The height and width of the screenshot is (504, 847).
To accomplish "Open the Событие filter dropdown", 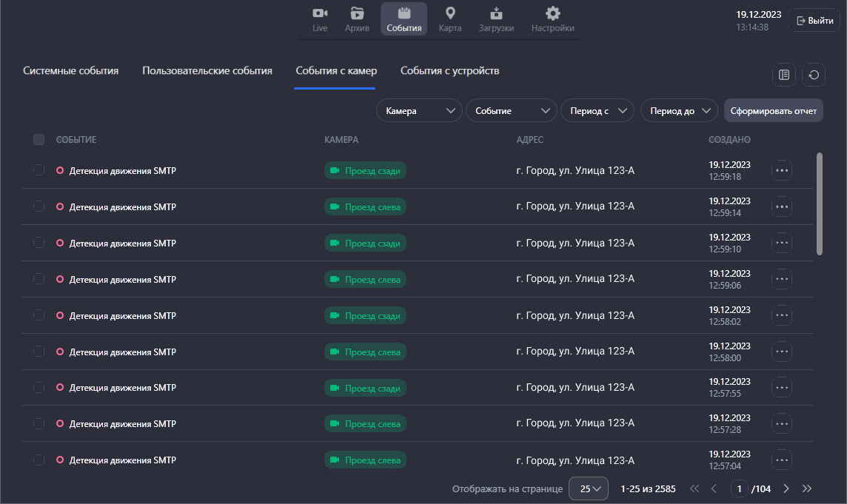I will click(x=511, y=111).
